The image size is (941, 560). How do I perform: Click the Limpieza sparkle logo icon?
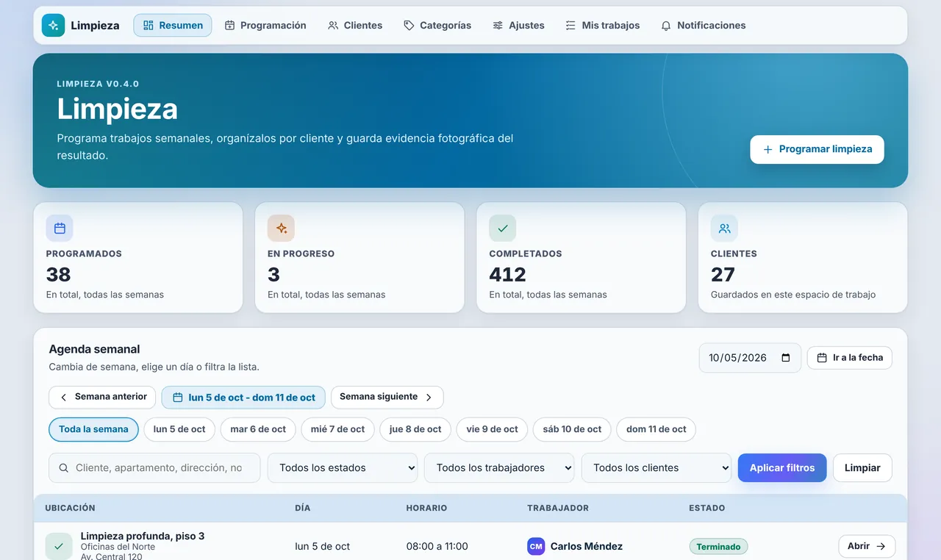pyautogui.click(x=53, y=25)
